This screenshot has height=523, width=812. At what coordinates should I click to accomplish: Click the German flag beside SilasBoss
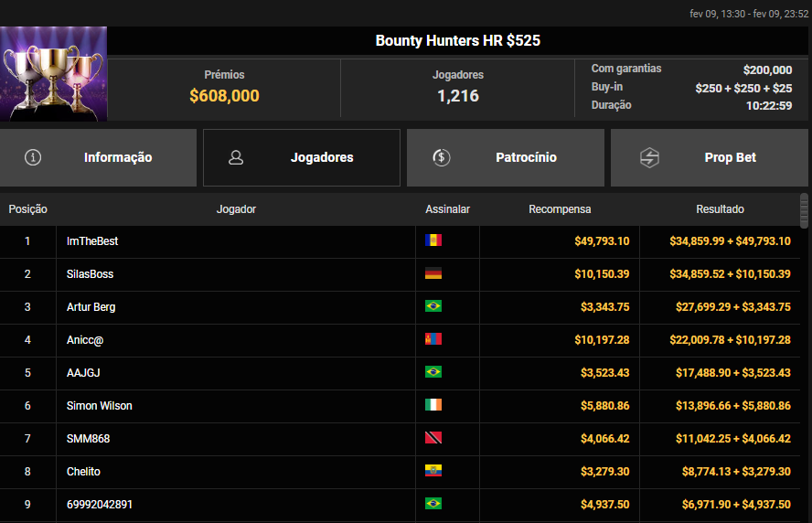(433, 273)
